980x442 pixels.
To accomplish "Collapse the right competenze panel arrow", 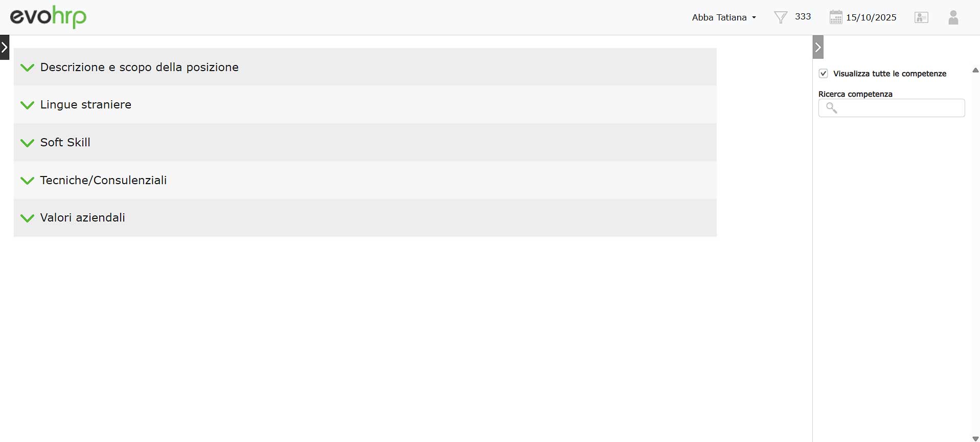I will (818, 48).
